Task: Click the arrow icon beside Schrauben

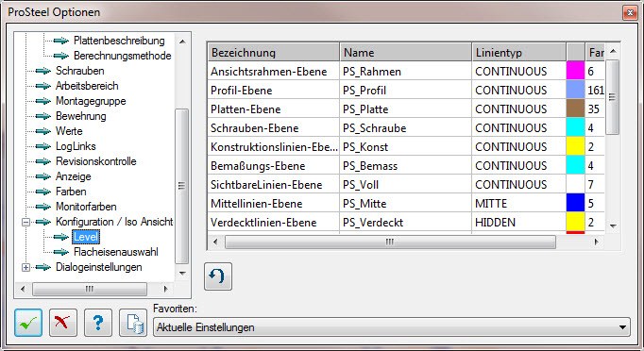Action: pos(43,71)
